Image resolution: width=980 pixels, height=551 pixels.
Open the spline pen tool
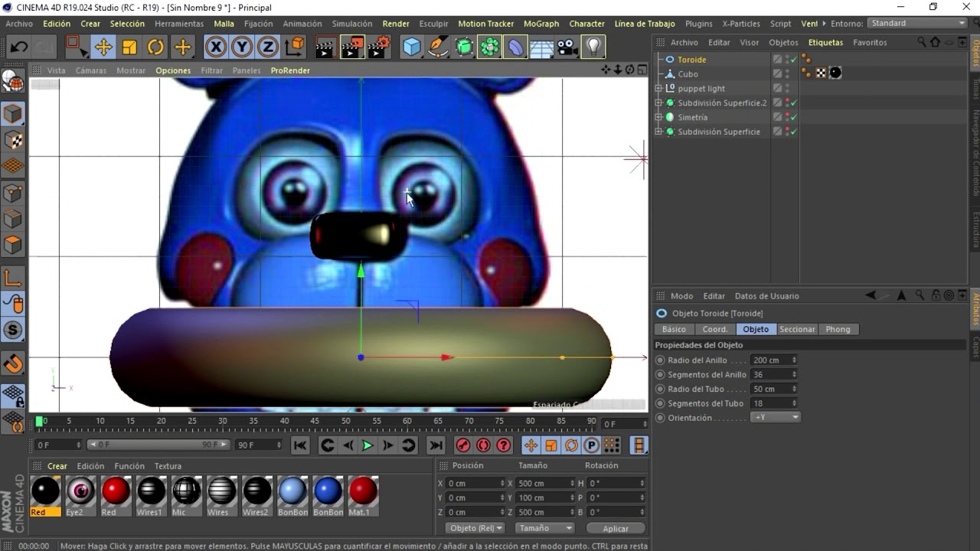[438, 47]
